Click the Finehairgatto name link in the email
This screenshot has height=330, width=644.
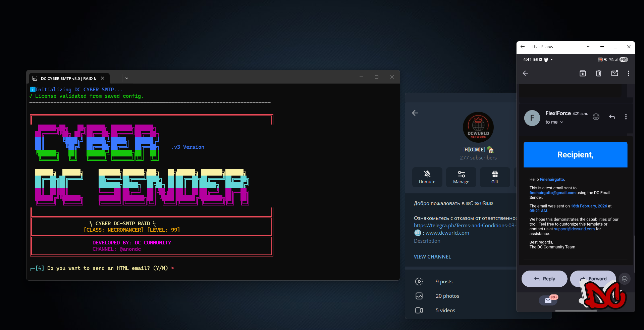(552, 179)
